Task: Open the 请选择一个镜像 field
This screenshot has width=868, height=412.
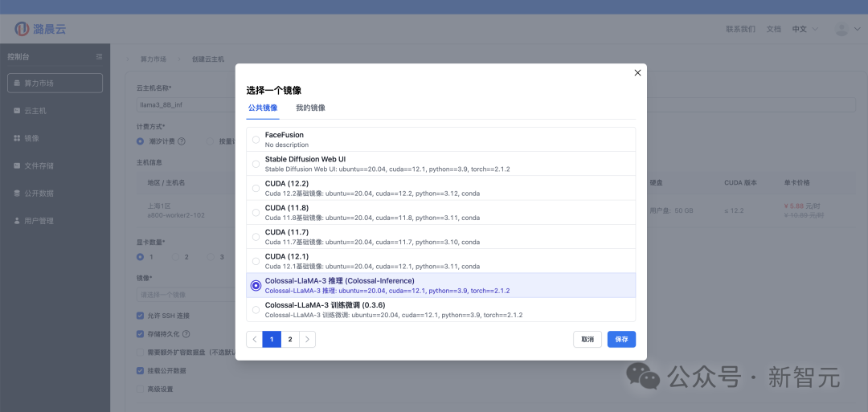Action: tap(186, 295)
